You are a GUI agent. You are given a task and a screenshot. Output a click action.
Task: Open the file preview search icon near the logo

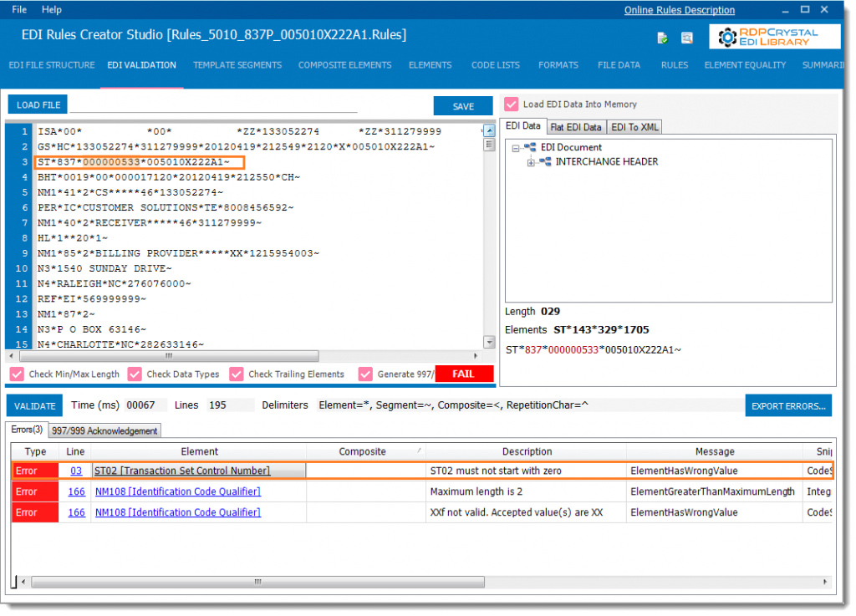point(689,38)
